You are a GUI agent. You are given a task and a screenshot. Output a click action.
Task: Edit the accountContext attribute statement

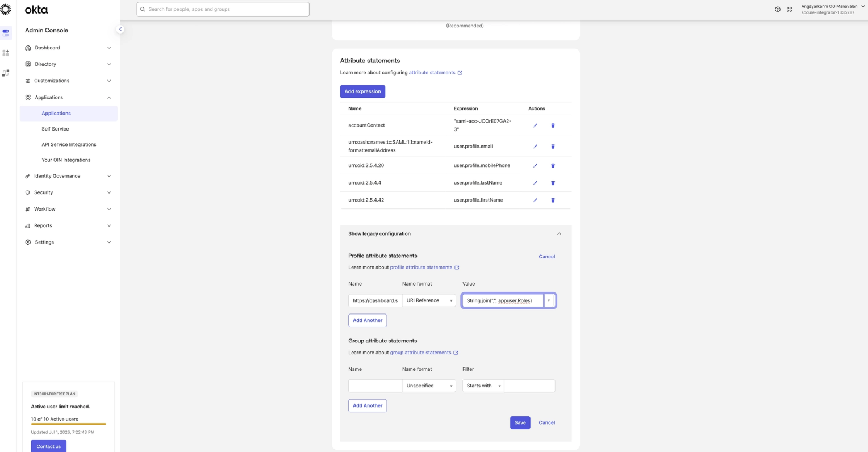[535, 125]
